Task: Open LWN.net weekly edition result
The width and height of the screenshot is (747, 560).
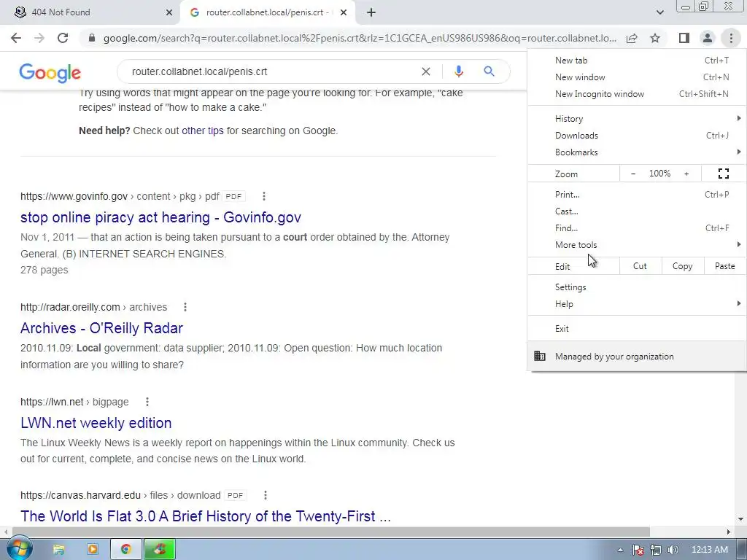Action: 96,423
